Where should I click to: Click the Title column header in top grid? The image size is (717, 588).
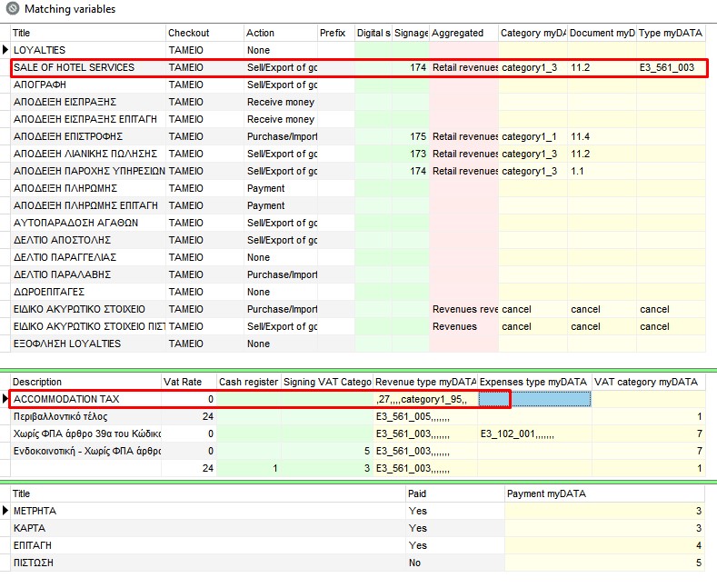[88, 33]
